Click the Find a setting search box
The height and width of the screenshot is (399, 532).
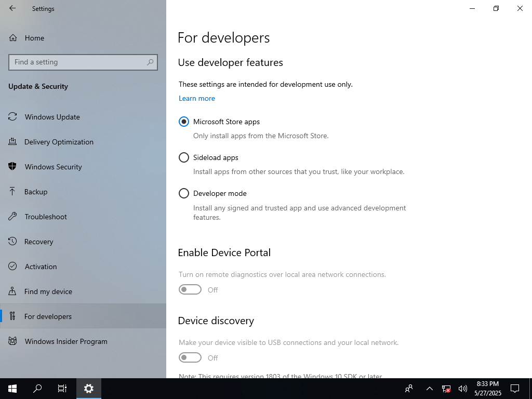[x=83, y=62]
